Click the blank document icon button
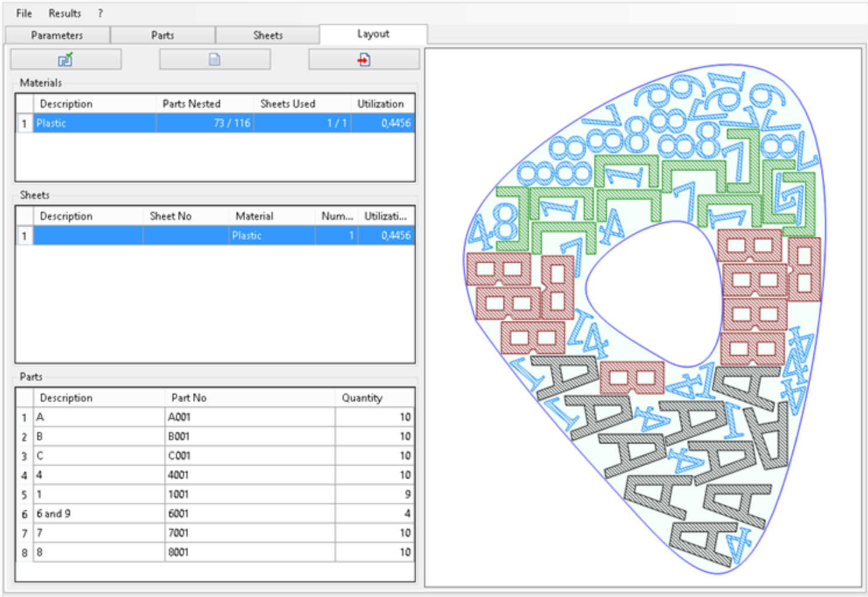The image size is (868, 597). (215, 59)
